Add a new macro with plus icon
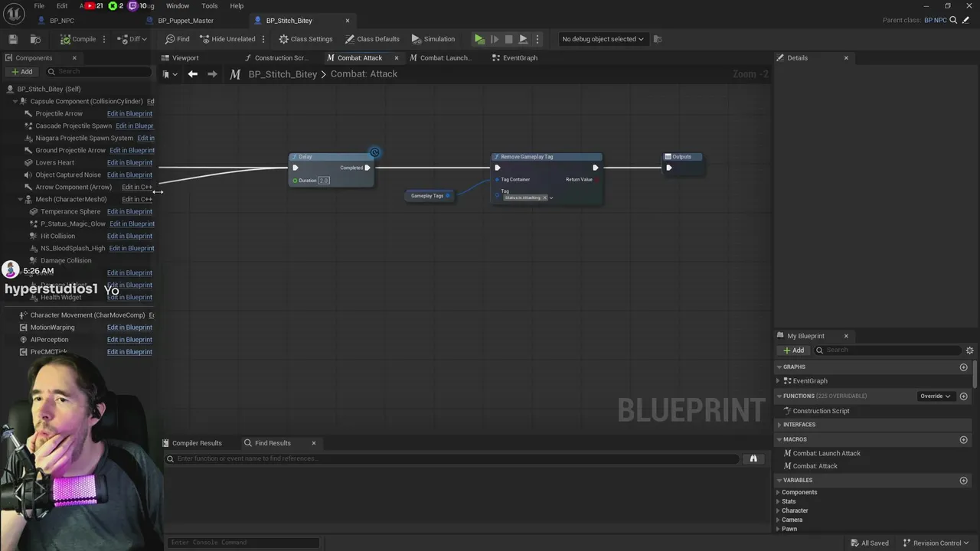Screen dimensions: 980x551 (x=964, y=440)
